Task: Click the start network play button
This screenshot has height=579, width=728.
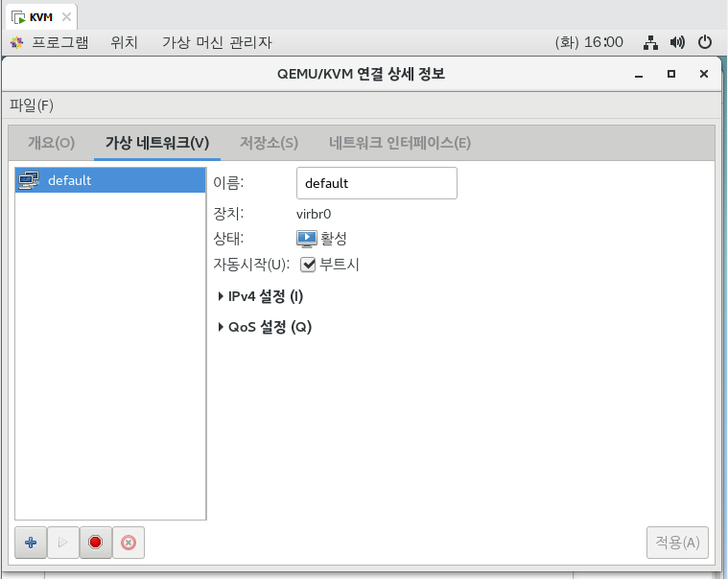Action: 63,543
